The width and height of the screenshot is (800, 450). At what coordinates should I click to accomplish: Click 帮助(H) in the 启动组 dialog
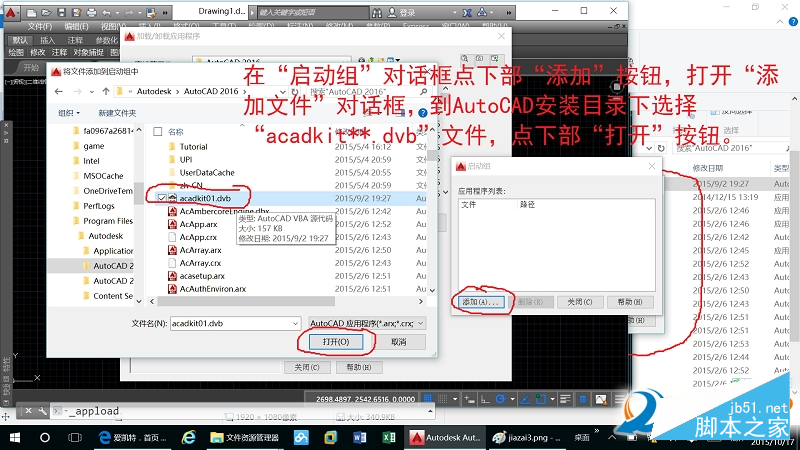630,302
